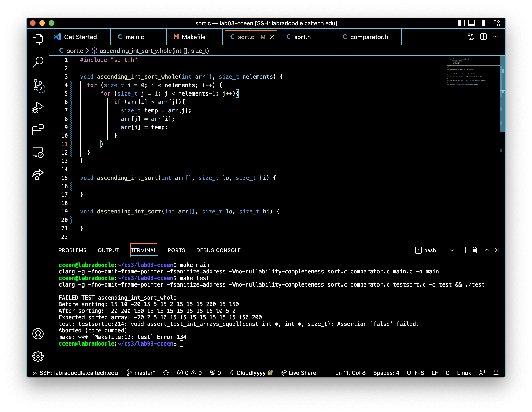Viewport: 532px width, 412px height.
Task: Switch to the PROBLEMS panel tab
Action: tap(72, 250)
